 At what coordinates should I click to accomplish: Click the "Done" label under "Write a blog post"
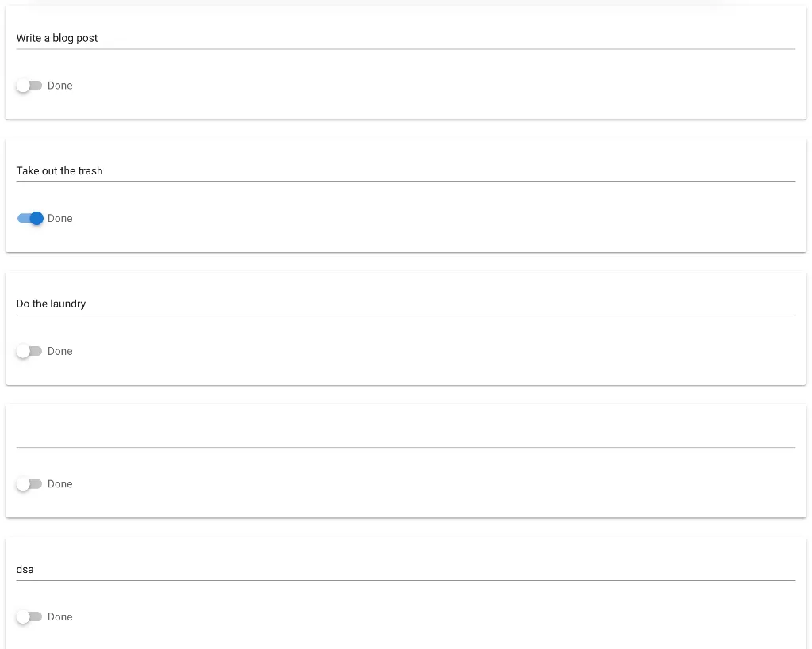click(60, 86)
